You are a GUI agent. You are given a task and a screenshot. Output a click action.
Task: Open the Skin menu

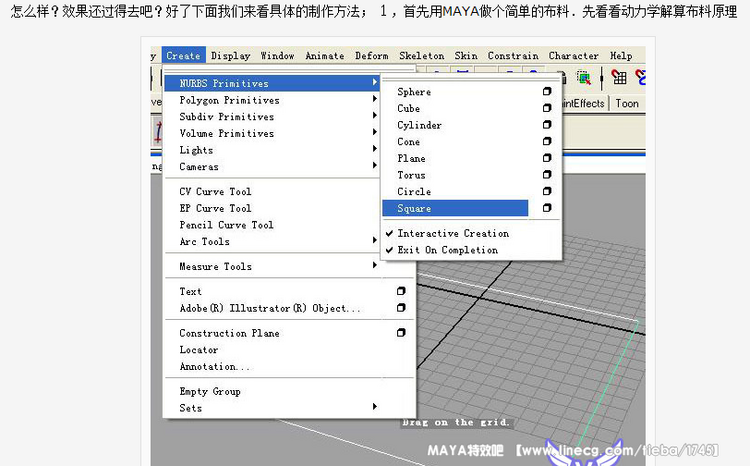[466, 55]
